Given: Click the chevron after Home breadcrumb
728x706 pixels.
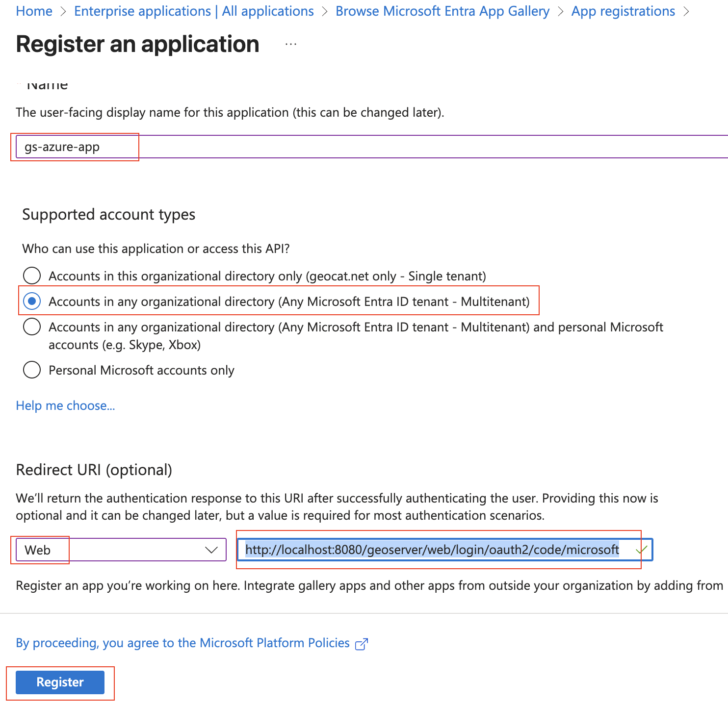Looking at the screenshot, I should (63, 11).
